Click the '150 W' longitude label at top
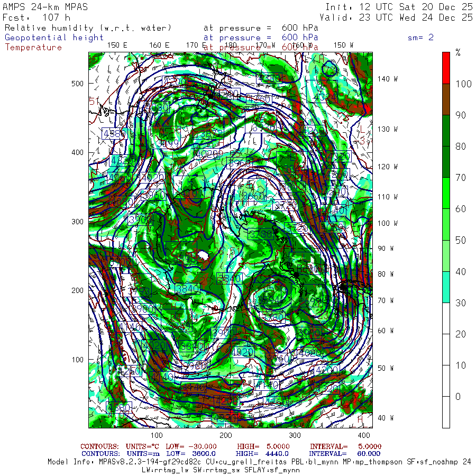This screenshot has height=476, width=476. tap(343, 45)
